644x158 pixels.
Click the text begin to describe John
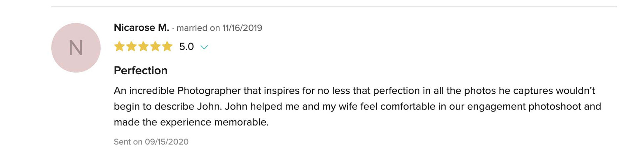click(168, 106)
